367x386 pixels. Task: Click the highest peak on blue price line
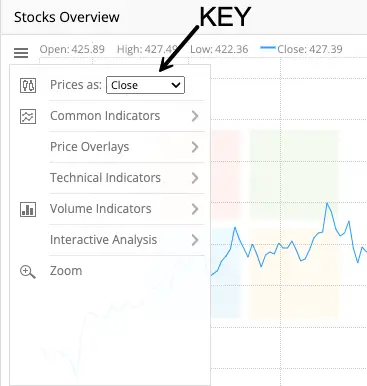(x=327, y=203)
